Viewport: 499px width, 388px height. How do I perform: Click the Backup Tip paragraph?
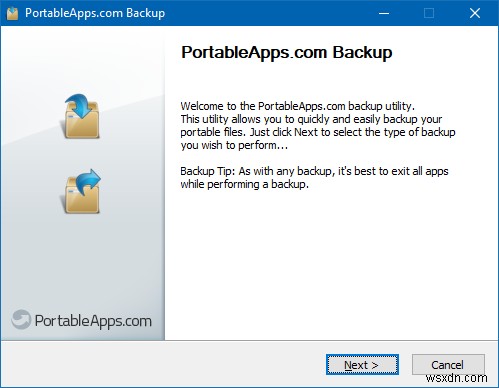pos(314,178)
